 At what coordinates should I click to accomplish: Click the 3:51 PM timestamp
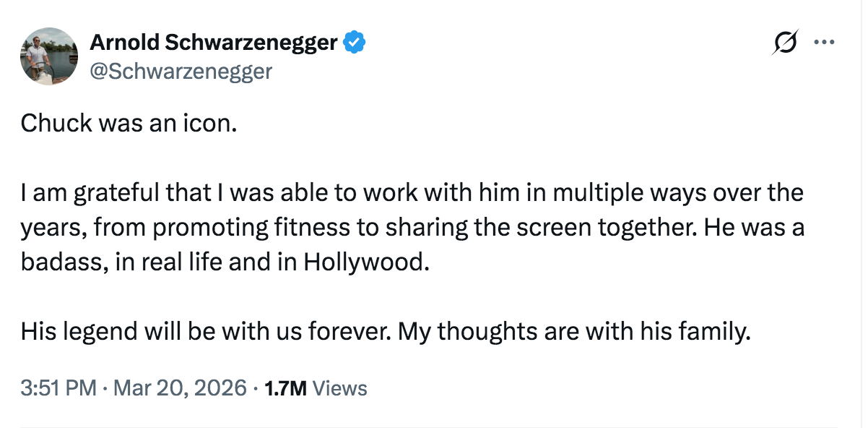coord(58,388)
